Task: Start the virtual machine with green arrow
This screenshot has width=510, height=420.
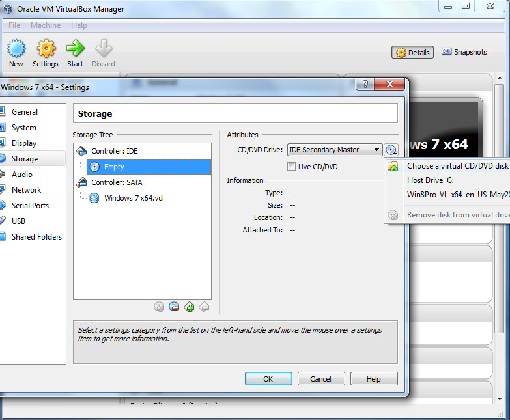Action: 75,53
